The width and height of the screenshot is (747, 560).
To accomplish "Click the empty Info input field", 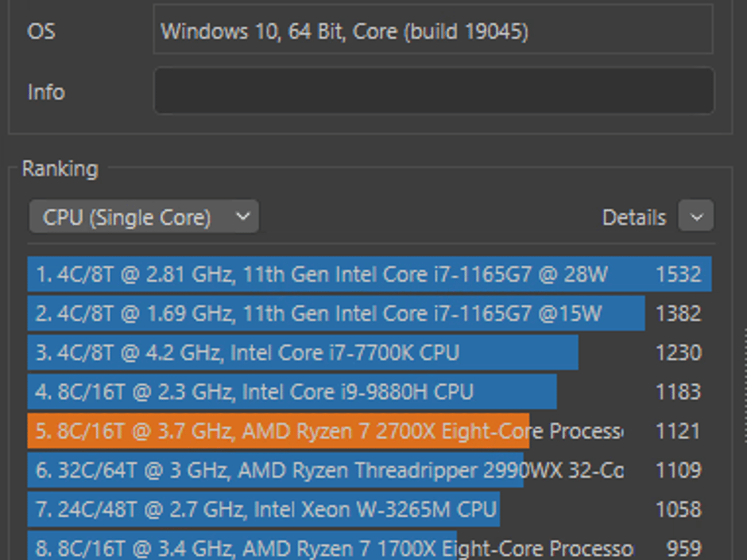I will [x=434, y=90].
